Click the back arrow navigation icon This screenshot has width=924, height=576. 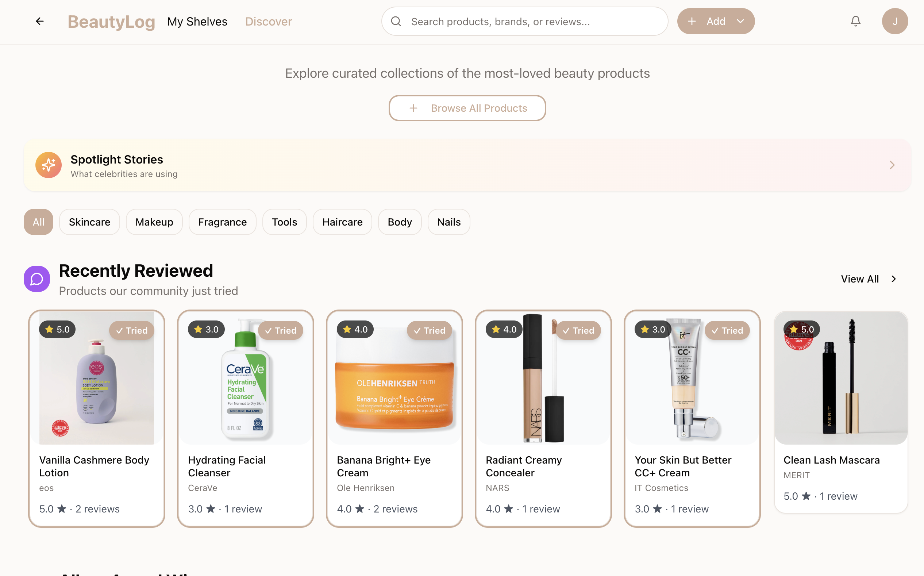point(40,21)
